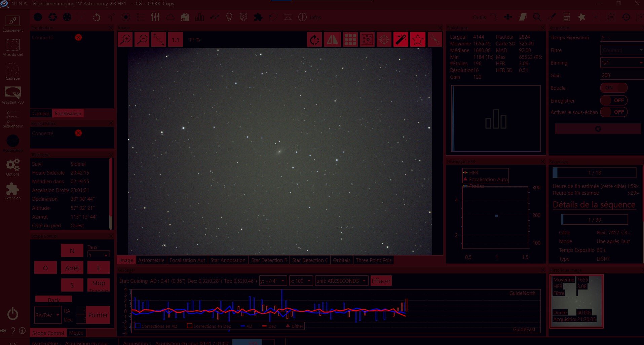Screen dimensions: 644x345
Task: Toggle the crosshair bullseye icon in image toolbar
Action: click(x=384, y=40)
